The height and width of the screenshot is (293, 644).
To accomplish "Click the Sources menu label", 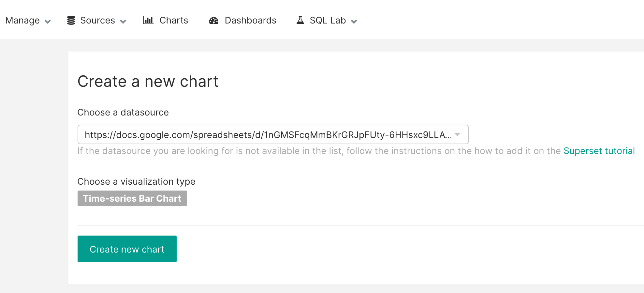I will pyautogui.click(x=97, y=20).
